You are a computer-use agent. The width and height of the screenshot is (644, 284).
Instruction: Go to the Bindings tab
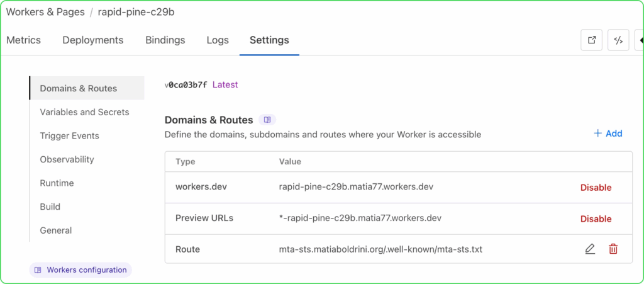click(x=165, y=40)
